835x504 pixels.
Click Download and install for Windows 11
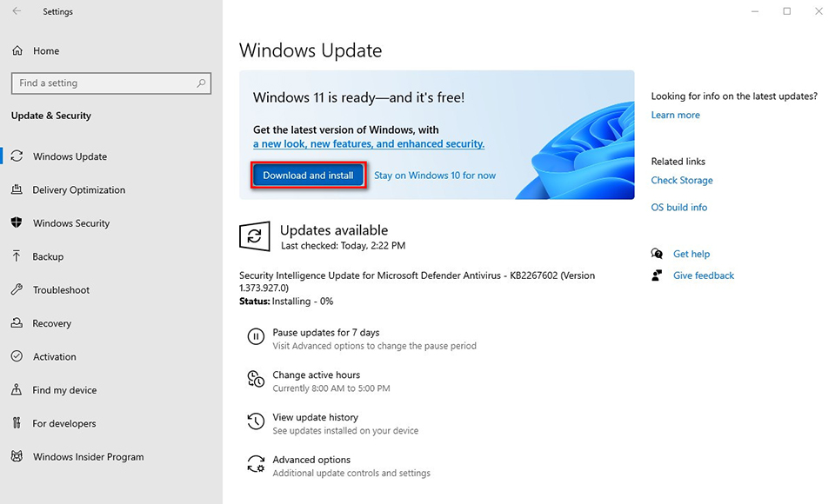[x=307, y=175]
